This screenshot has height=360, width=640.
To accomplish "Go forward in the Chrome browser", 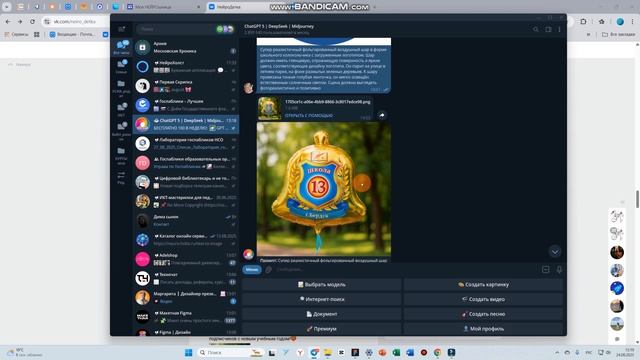I will 20,21.
